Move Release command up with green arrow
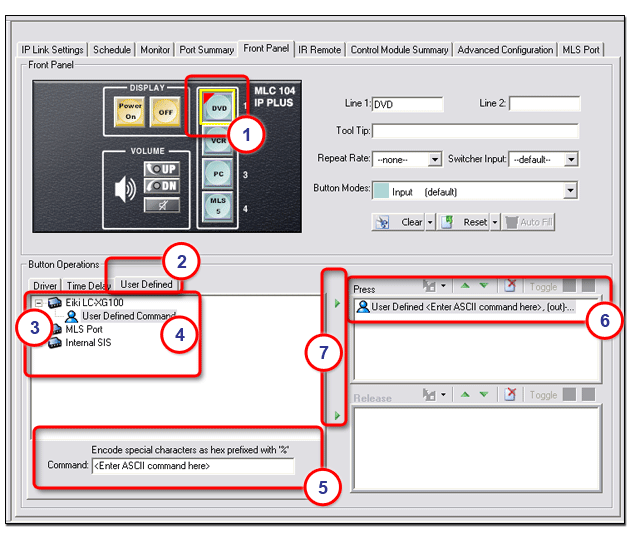The width and height of the screenshot is (630, 537). pos(465,394)
